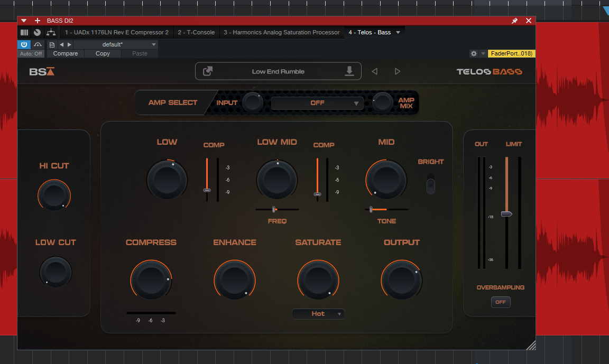Pin the plugin window using the pin icon
Screen dimensions: 609x364
point(514,20)
